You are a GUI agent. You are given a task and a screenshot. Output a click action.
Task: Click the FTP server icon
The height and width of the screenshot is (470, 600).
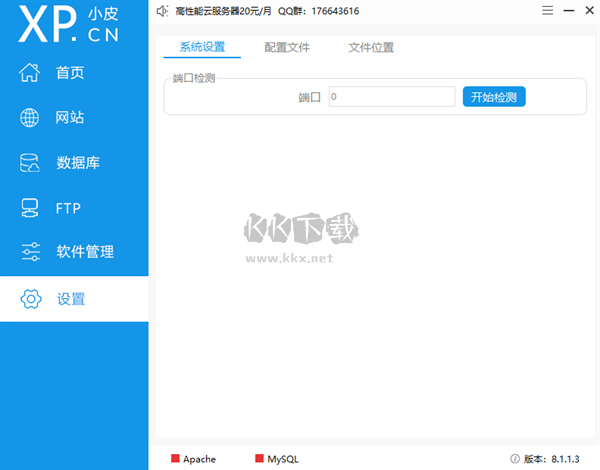[30, 208]
